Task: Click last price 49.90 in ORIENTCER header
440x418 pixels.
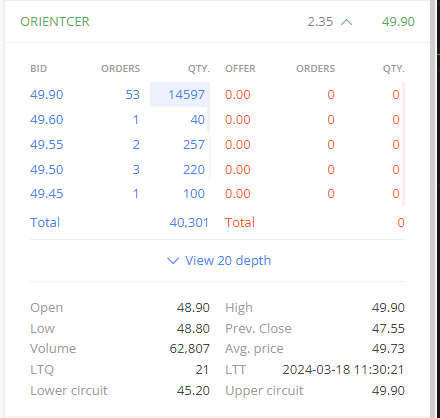Action: (x=398, y=22)
